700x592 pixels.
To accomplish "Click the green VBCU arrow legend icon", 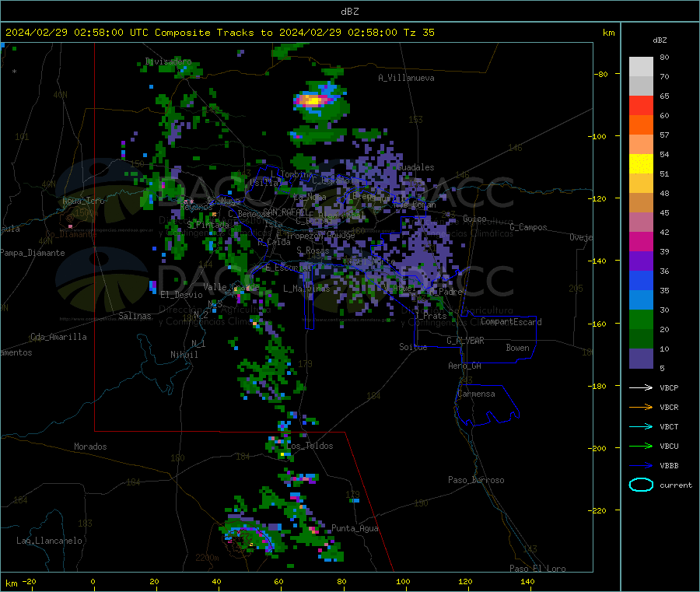I will click(x=641, y=446).
